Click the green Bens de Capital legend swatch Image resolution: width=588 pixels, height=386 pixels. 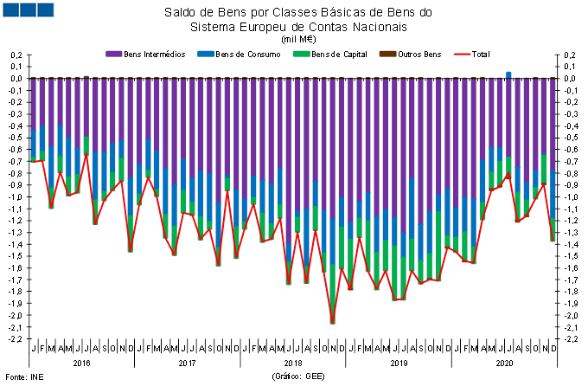tap(303, 54)
